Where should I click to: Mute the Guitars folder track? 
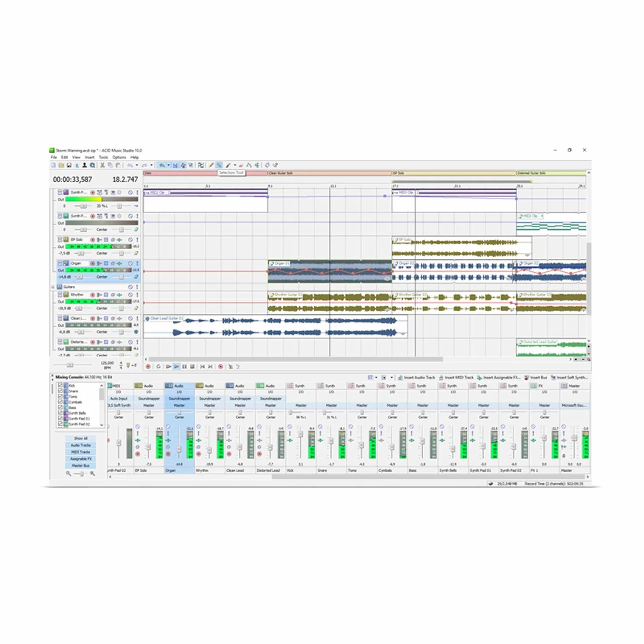tap(130, 287)
